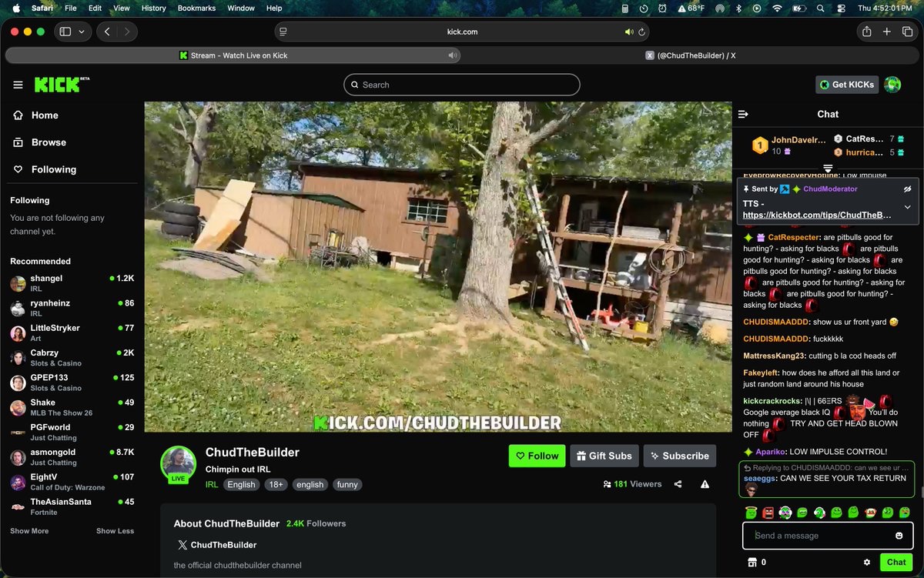924x578 pixels.
Task: Click the Bluetooth menu bar icon
Action: point(738,8)
